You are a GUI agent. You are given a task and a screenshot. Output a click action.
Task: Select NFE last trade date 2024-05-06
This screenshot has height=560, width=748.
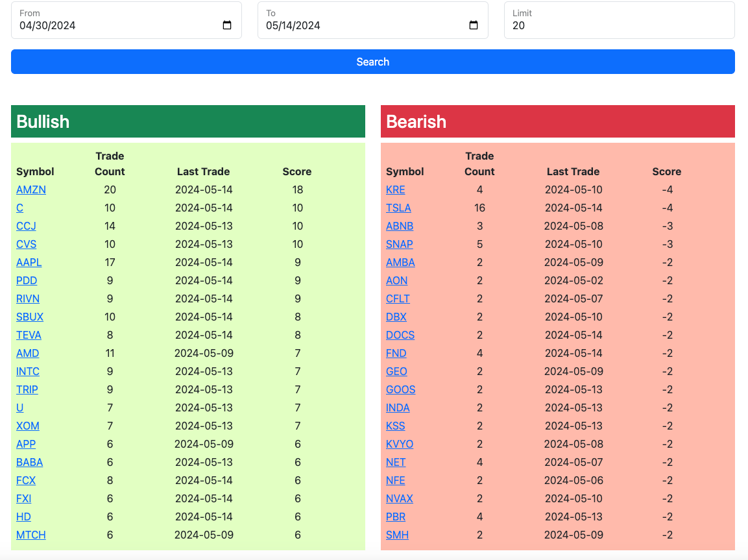pyautogui.click(x=574, y=480)
